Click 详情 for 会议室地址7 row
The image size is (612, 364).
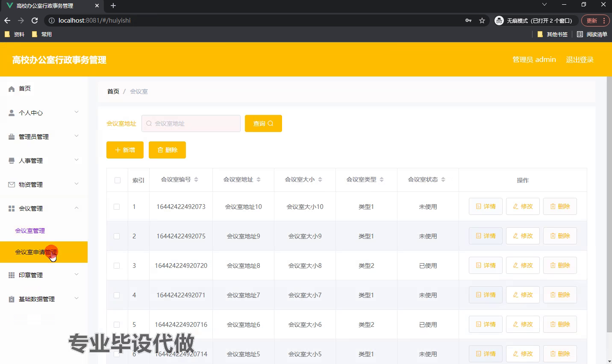(485, 295)
